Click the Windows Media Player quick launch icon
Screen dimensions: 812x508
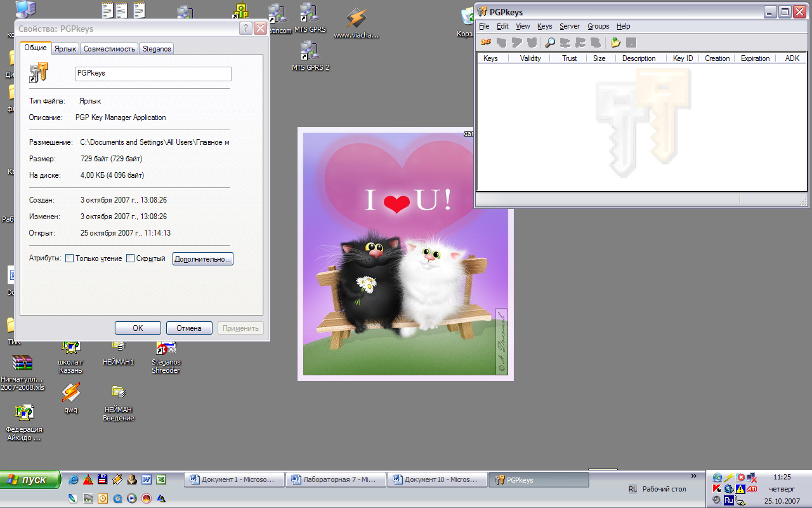pos(132,498)
